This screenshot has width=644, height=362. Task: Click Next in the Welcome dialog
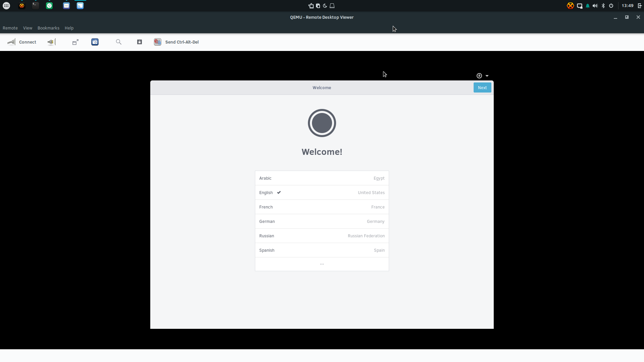click(x=482, y=87)
